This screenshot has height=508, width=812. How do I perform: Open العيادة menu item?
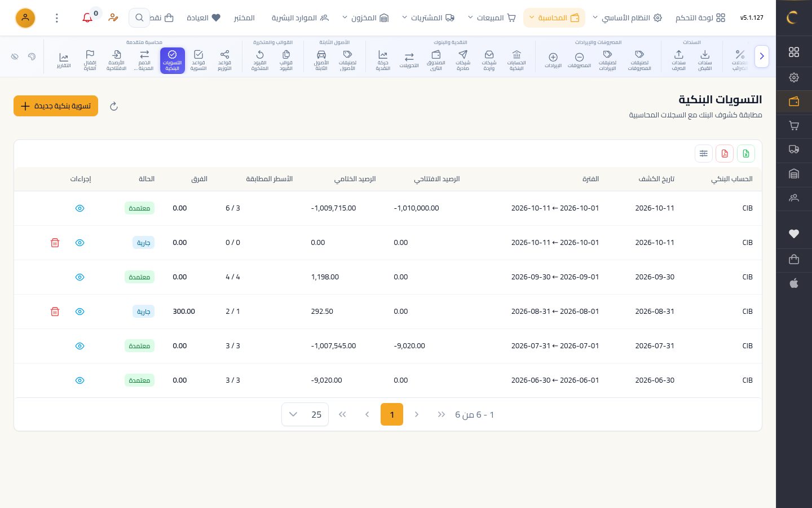(204, 18)
